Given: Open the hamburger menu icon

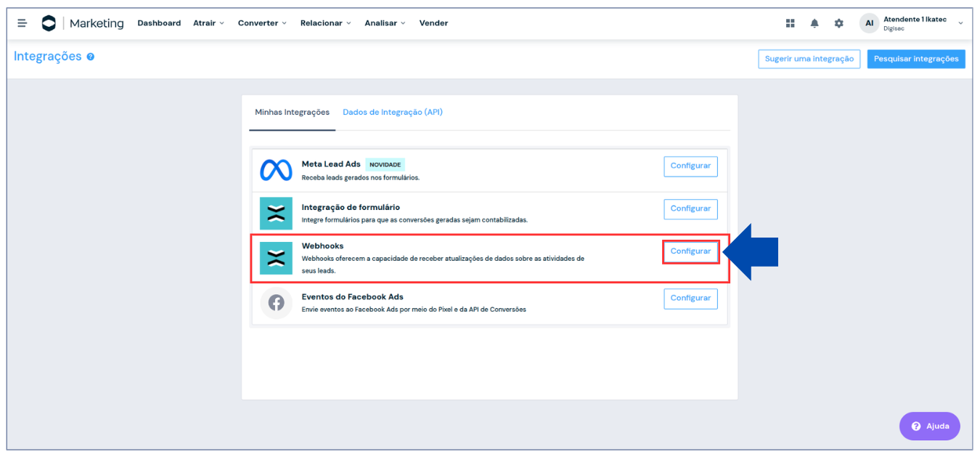Looking at the screenshot, I should click(22, 23).
